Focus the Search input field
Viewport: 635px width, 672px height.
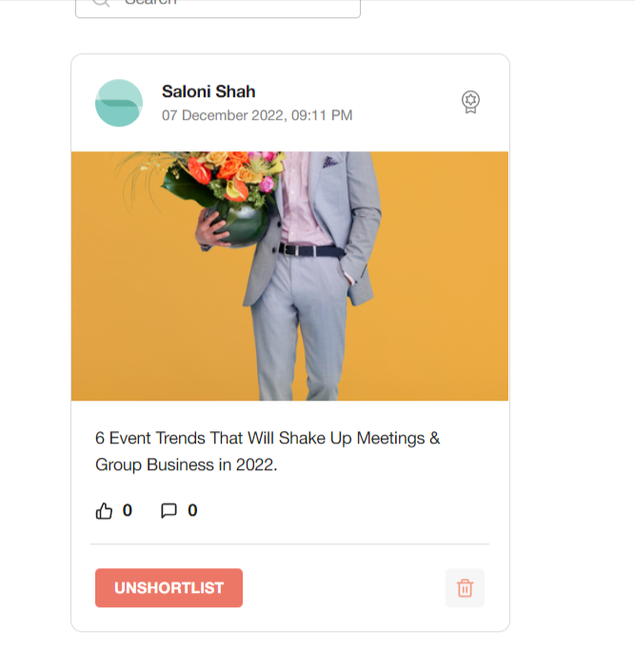pyautogui.click(x=218, y=6)
